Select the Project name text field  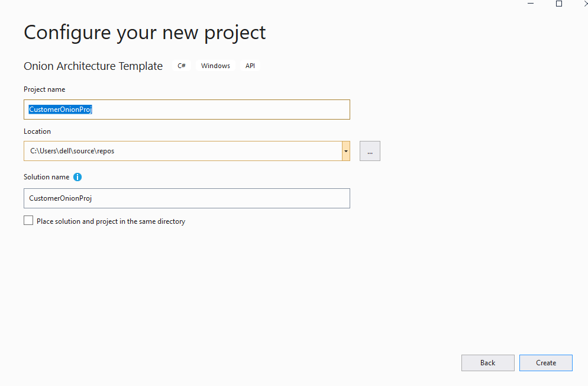pyautogui.click(x=187, y=109)
